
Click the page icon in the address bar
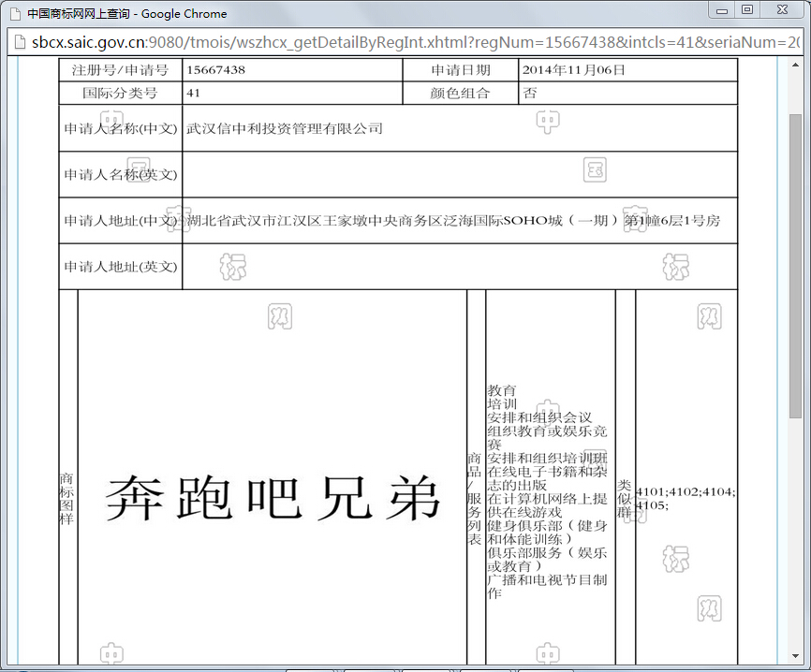(x=20, y=42)
